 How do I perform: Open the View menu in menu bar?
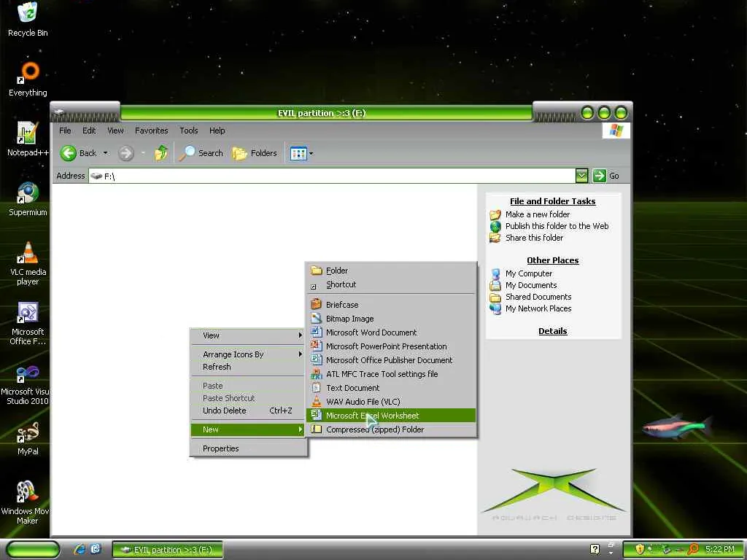tap(115, 131)
